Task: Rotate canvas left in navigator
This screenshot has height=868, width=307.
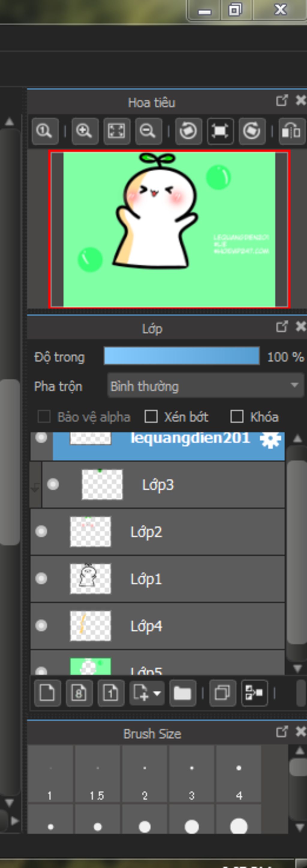Action: point(188,131)
